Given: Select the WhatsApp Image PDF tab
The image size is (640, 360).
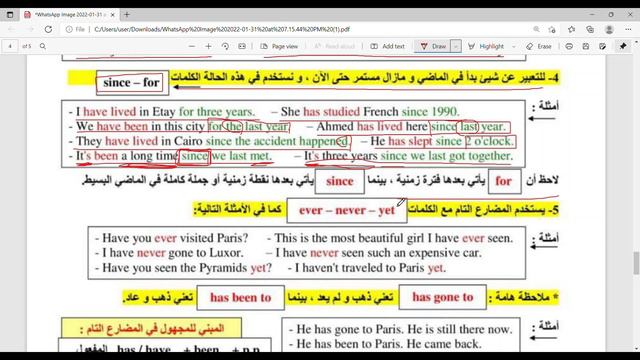Looking at the screenshot, I should pyautogui.click(x=70, y=15).
